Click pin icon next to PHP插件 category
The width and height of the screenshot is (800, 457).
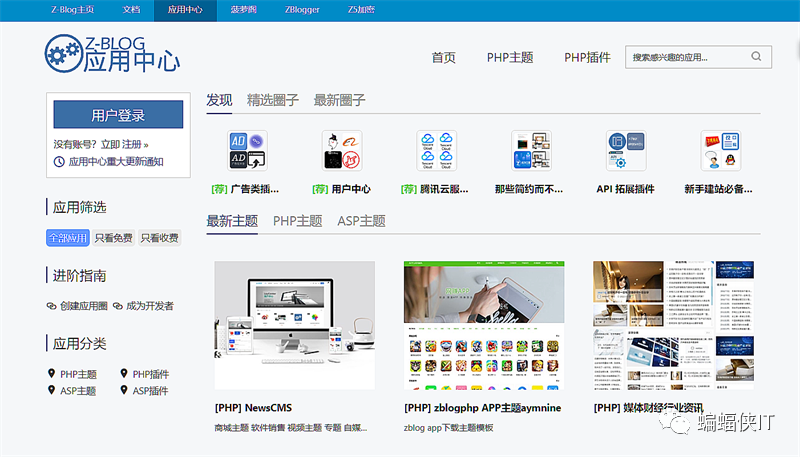[x=124, y=373]
